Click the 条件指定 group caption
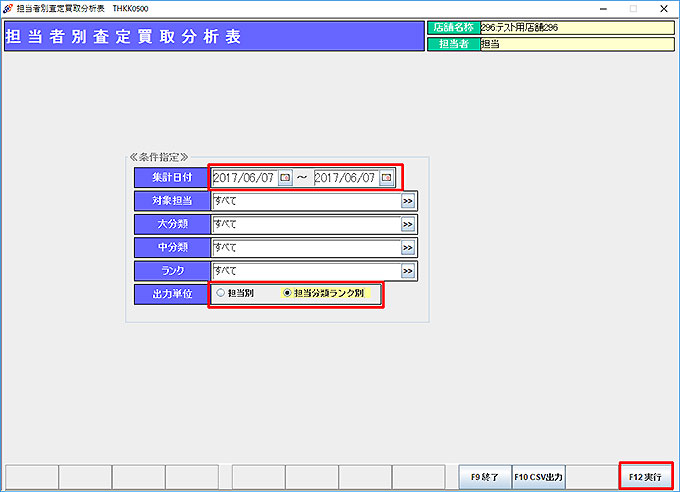The image size is (680, 492). coord(159,157)
